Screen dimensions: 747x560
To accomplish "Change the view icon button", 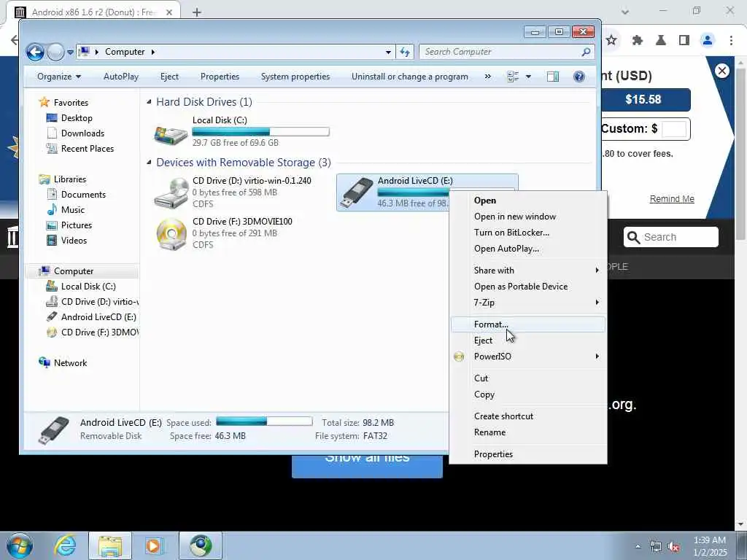I will [513, 77].
